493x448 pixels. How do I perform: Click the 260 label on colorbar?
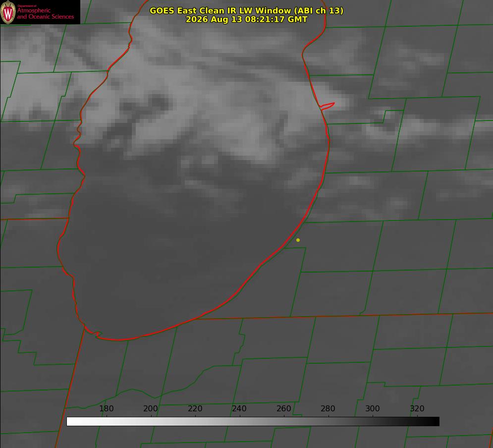(283, 408)
